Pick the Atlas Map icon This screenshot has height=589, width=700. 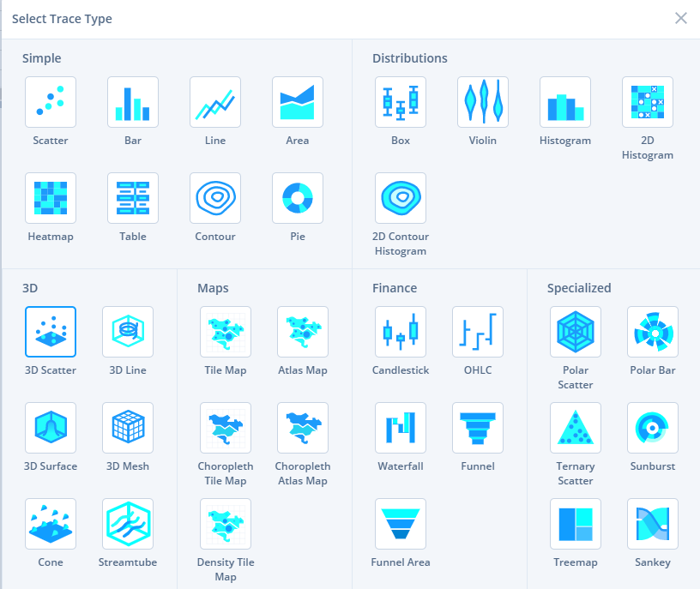coord(303,332)
